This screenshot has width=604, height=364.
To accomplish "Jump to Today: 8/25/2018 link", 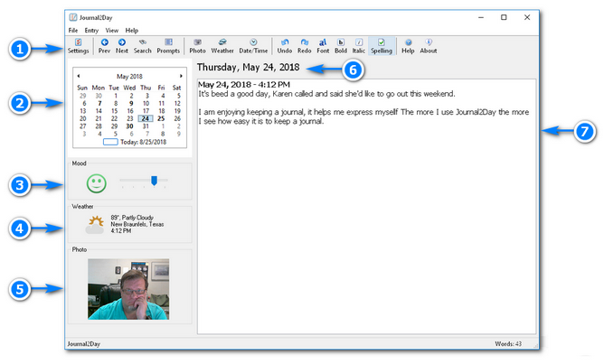I will 143,142.
